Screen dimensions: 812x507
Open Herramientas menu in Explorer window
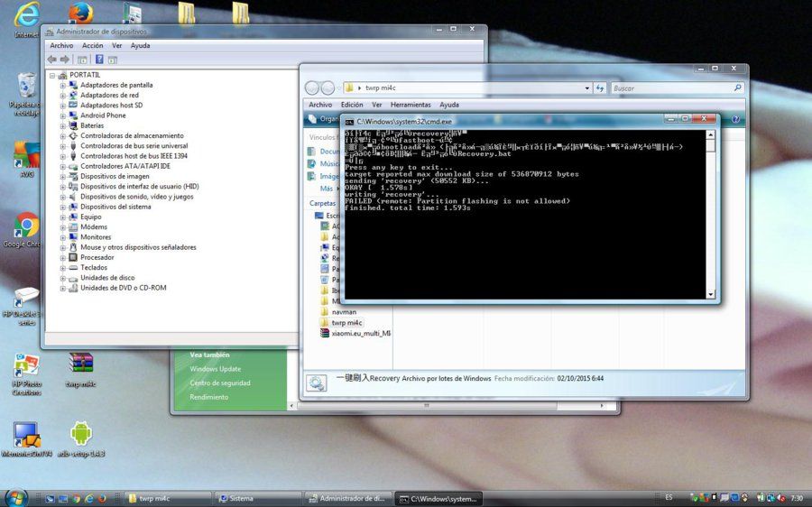click(411, 105)
